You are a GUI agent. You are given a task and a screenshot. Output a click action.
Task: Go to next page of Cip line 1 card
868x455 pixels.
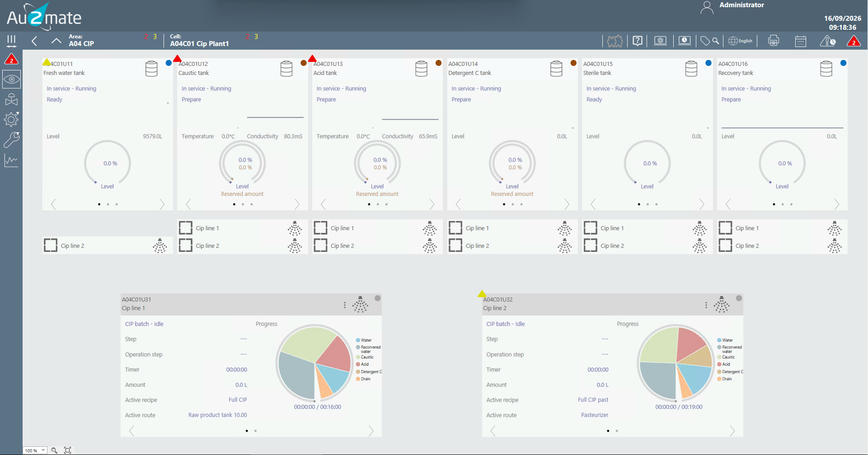point(371,431)
